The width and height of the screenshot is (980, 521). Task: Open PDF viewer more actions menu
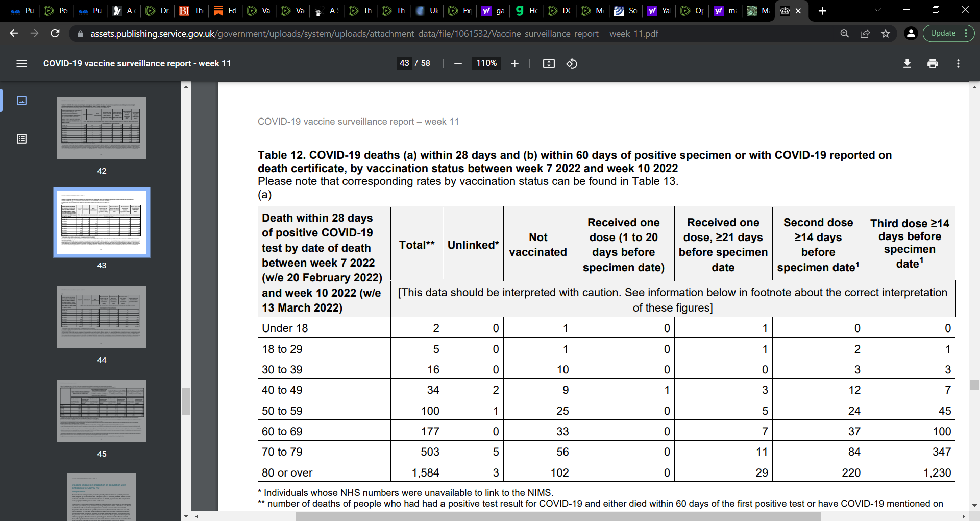(958, 63)
